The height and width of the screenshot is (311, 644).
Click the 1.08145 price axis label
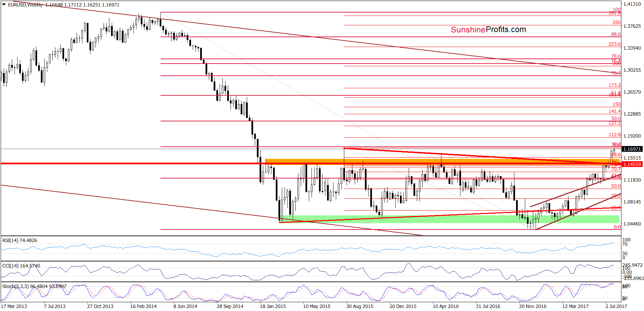[x=632, y=202]
